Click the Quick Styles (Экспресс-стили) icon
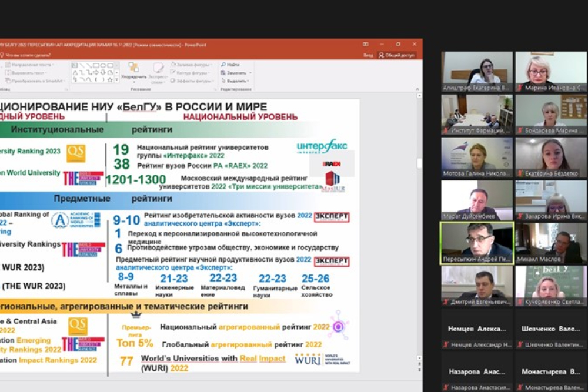The image size is (588, 392). [158, 70]
